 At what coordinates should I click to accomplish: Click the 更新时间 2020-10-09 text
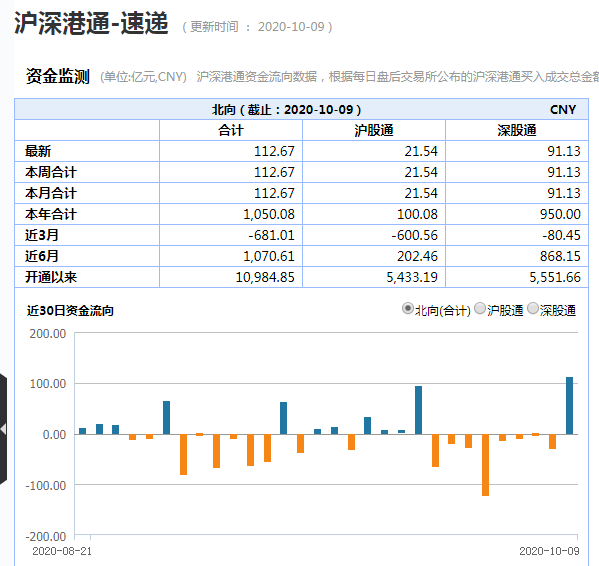(x=257, y=27)
